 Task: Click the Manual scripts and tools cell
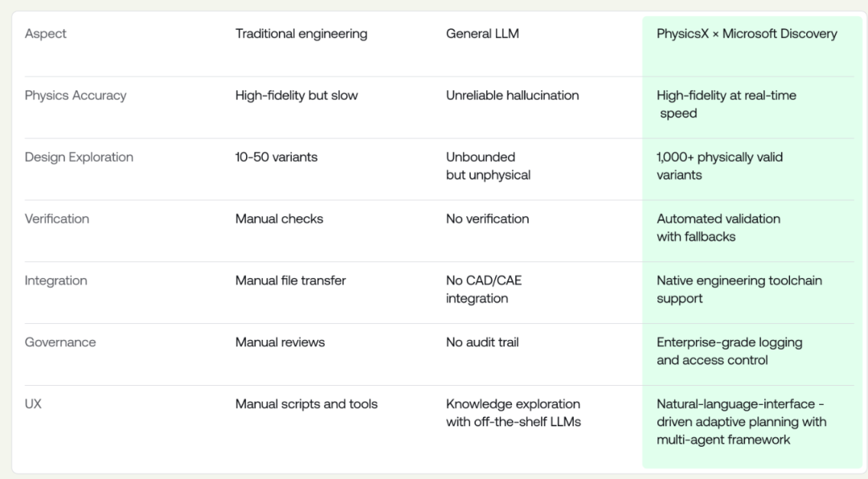coord(306,403)
